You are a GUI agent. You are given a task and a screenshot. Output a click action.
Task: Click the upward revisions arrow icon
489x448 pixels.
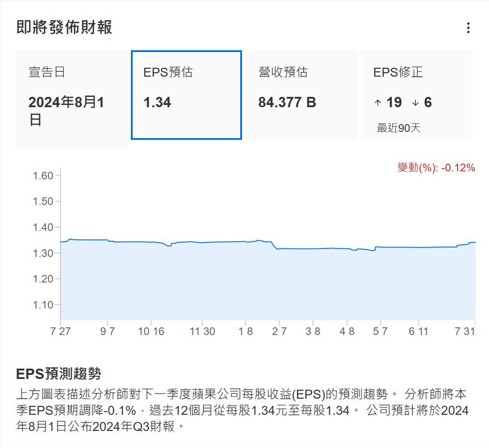377,103
